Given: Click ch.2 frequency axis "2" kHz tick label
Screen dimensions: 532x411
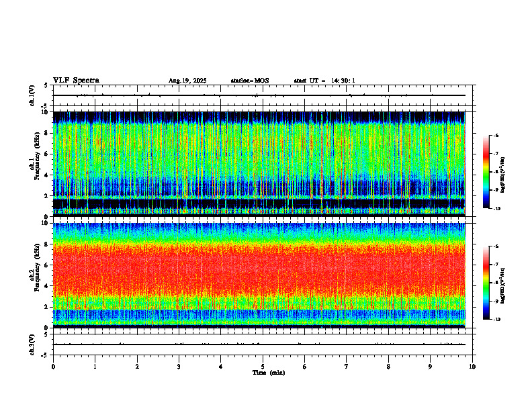Looking at the screenshot, I should (x=47, y=307).
